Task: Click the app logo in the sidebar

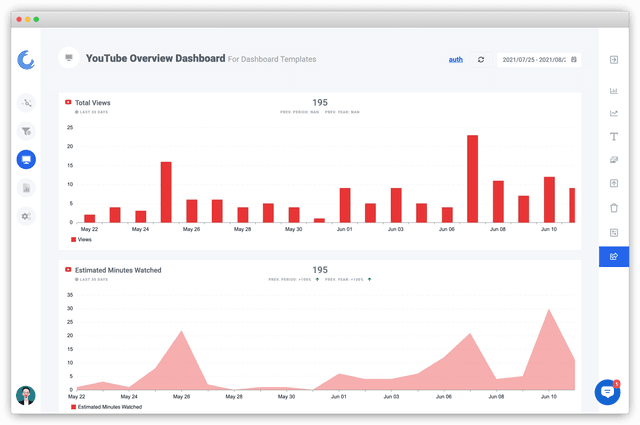Action: click(x=26, y=60)
